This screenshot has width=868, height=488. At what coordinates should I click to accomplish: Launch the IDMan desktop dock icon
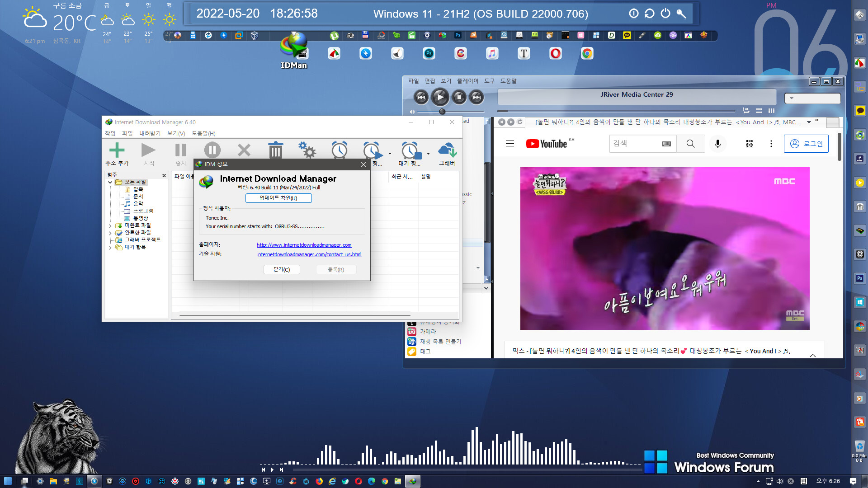point(294,49)
